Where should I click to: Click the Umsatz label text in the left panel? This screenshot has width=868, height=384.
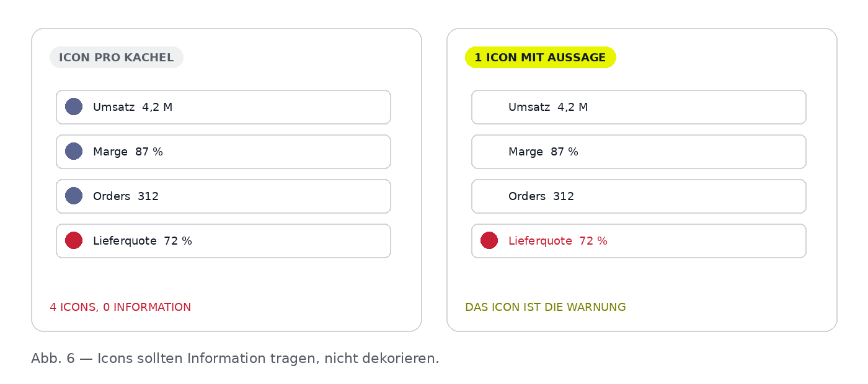click(114, 107)
